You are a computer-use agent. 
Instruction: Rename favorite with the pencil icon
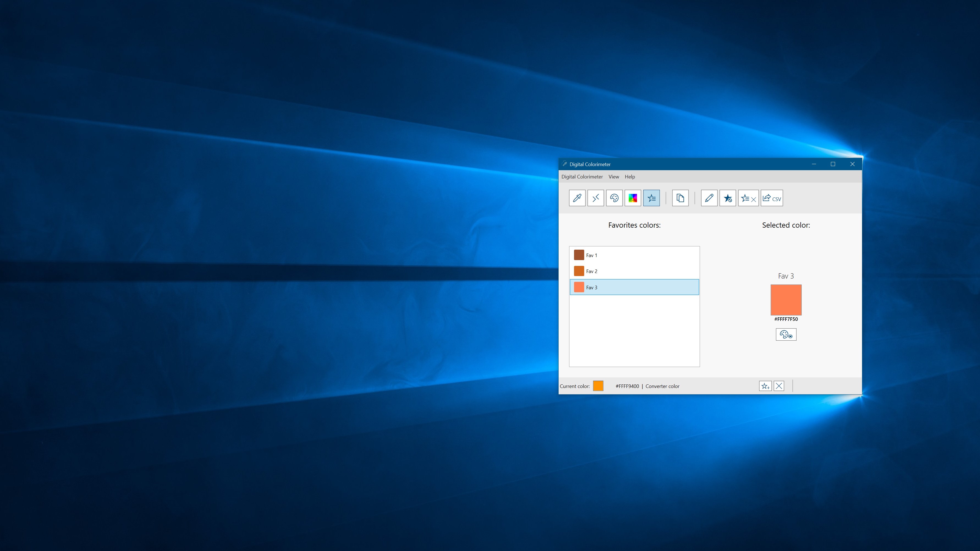click(x=709, y=198)
